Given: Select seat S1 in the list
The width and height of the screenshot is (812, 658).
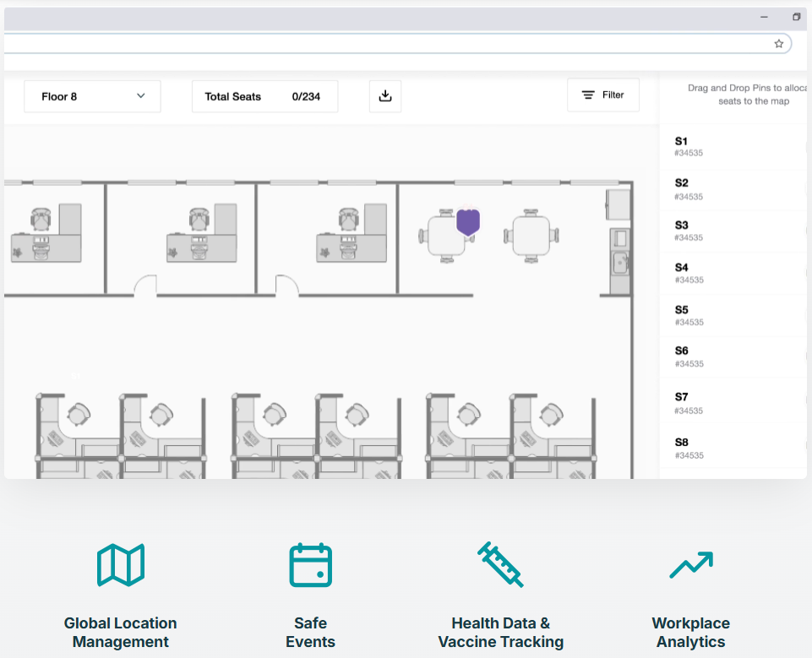Looking at the screenshot, I should (x=733, y=146).
